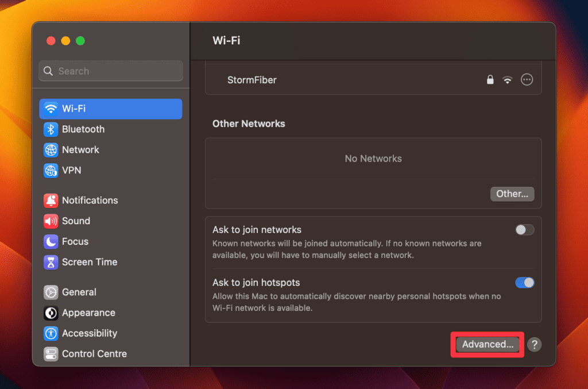
Task: Click the Screen Time hourglass icon
Action: (x=51, y=262)
